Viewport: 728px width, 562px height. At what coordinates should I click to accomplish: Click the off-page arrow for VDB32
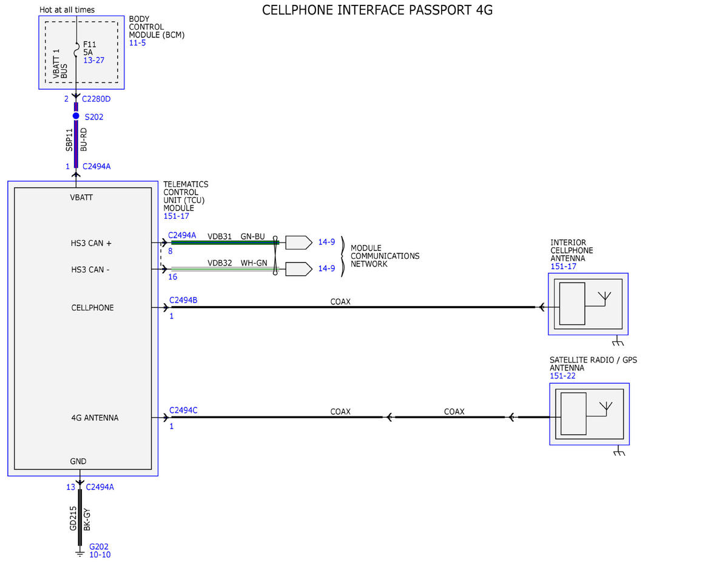(x=298, y=268)
